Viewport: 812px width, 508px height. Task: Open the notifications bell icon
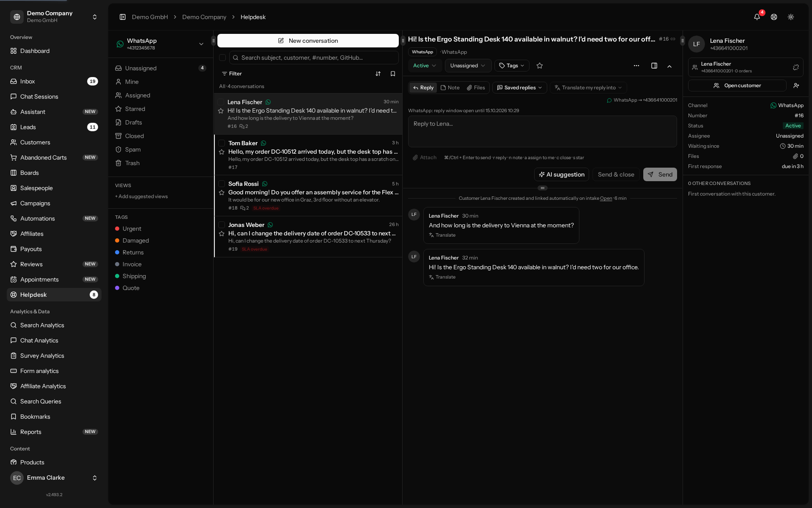tap(757, 17)
